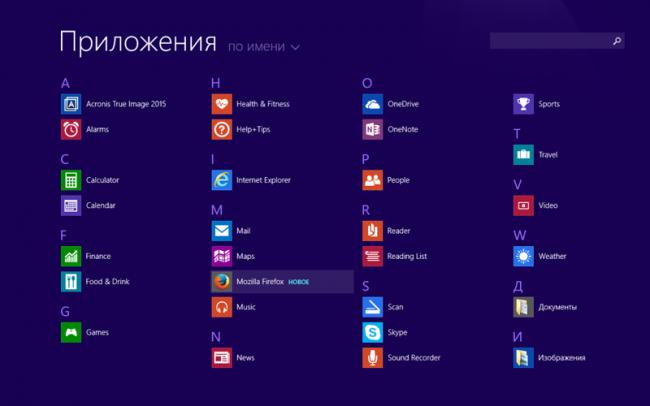
Task: Launch Mozilla Firefox icon
Action: pyautogui.click(x=222, y=282)
